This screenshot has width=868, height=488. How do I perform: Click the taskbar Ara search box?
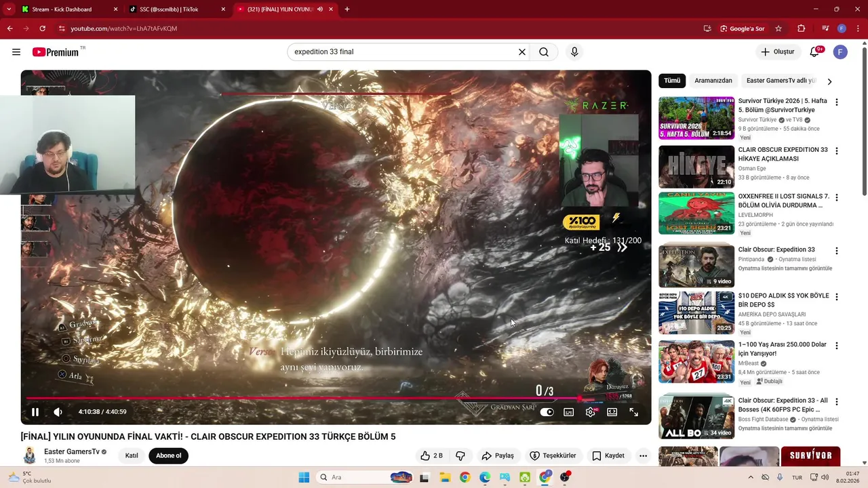(364, 477)
